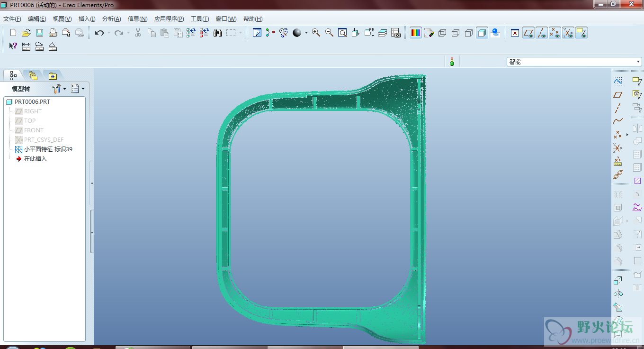Save the model with the floppy disk icon
644x349 pixels.
pyautogui.click(x=40, y=33)
